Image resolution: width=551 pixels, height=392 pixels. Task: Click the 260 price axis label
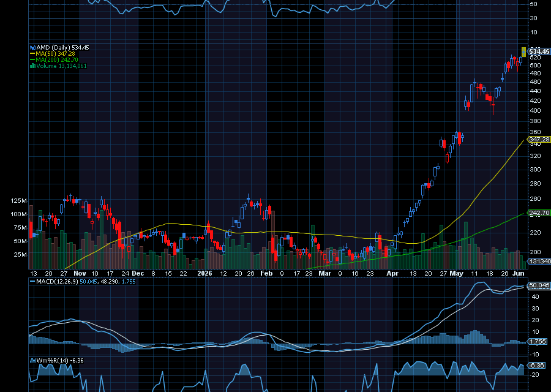click(535, 198)
